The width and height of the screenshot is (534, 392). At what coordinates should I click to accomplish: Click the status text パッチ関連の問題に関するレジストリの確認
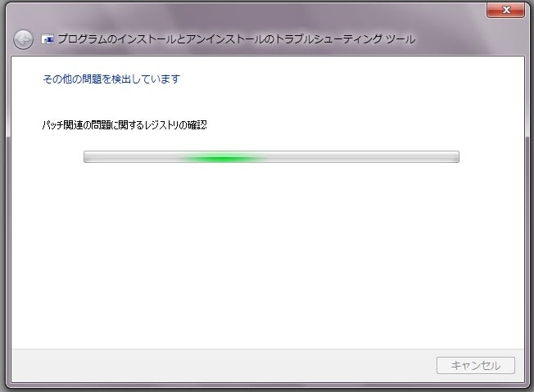coord(124,125)
